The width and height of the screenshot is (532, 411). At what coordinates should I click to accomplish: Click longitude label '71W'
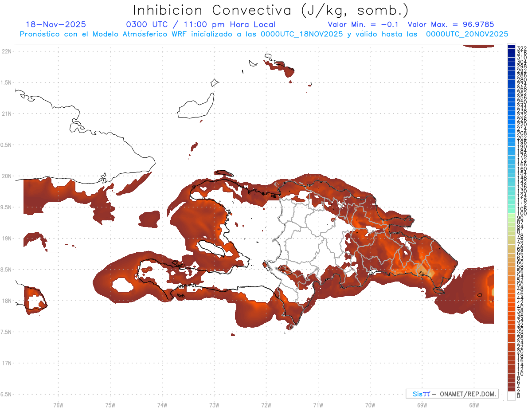pos(318,405)
